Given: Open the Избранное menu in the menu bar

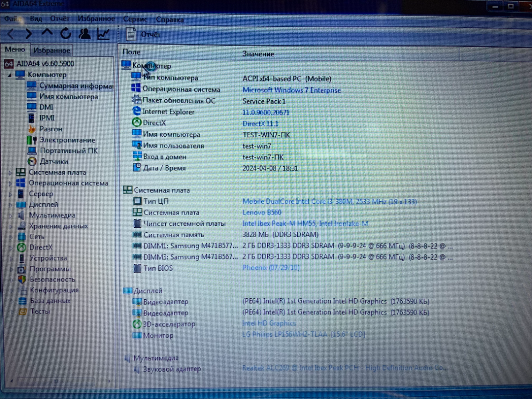Looking at the screenshot, I should (x=97, y=19).
